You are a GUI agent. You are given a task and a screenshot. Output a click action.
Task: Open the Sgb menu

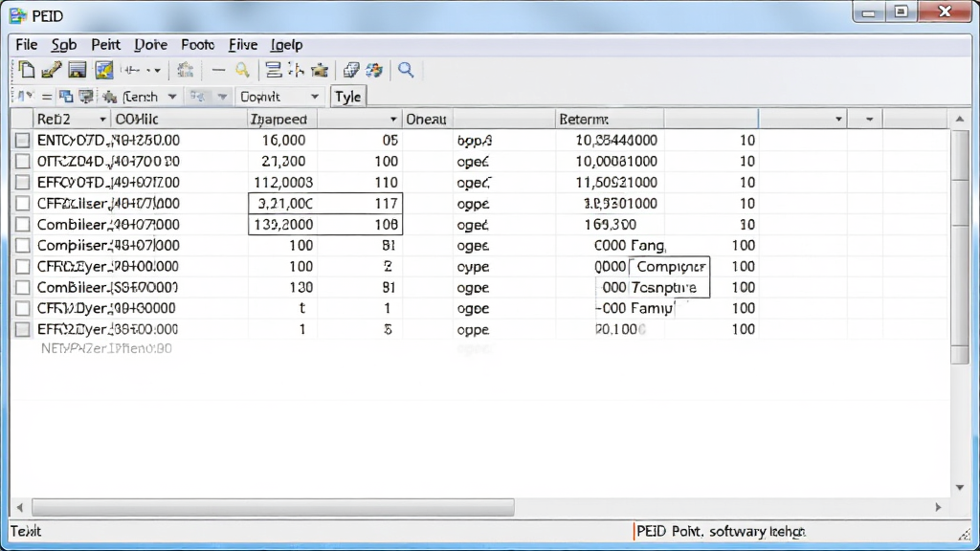point(64,45)
